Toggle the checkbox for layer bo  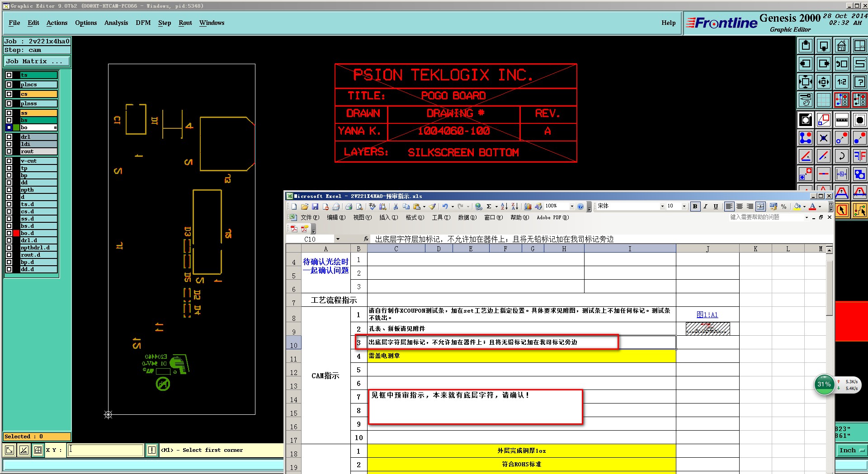(9, 127)
